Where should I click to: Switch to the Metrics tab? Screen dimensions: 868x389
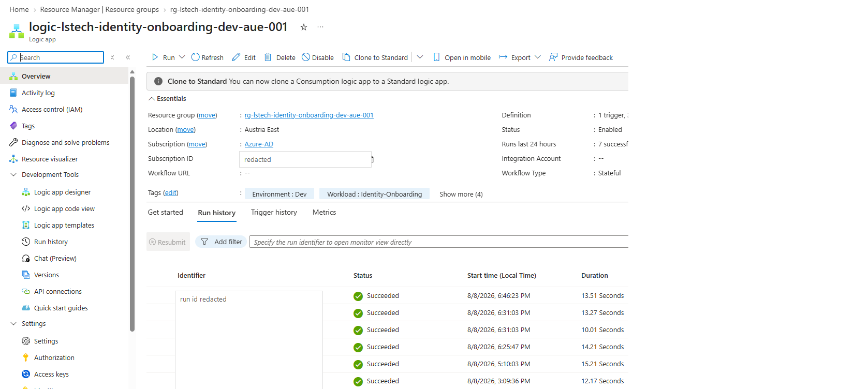click(x=325, y=212)
